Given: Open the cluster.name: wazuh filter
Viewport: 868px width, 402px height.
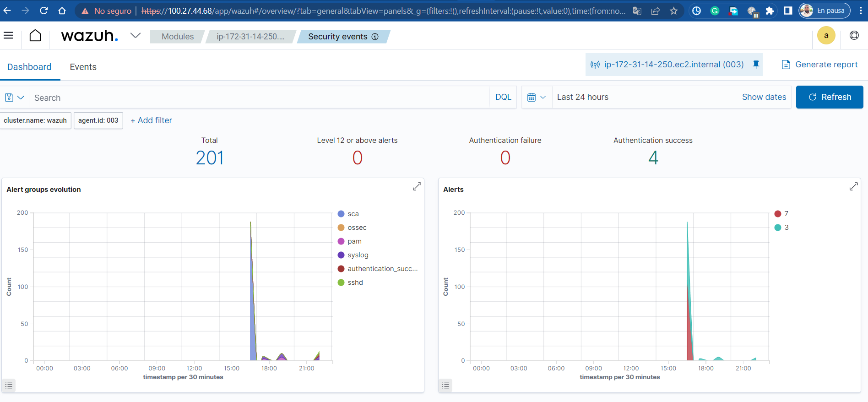Looking at the screenshot, I should tap(35, 120).
